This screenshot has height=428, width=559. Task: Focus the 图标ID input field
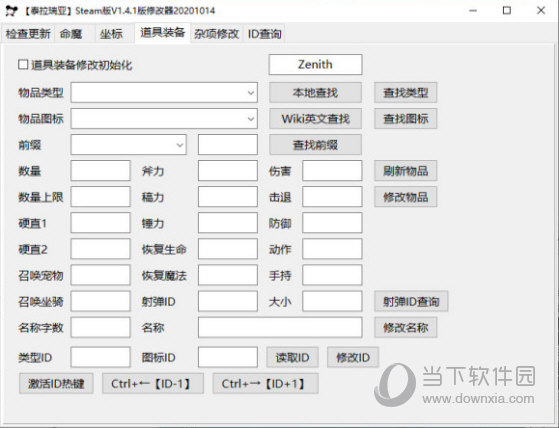[228, 357]
